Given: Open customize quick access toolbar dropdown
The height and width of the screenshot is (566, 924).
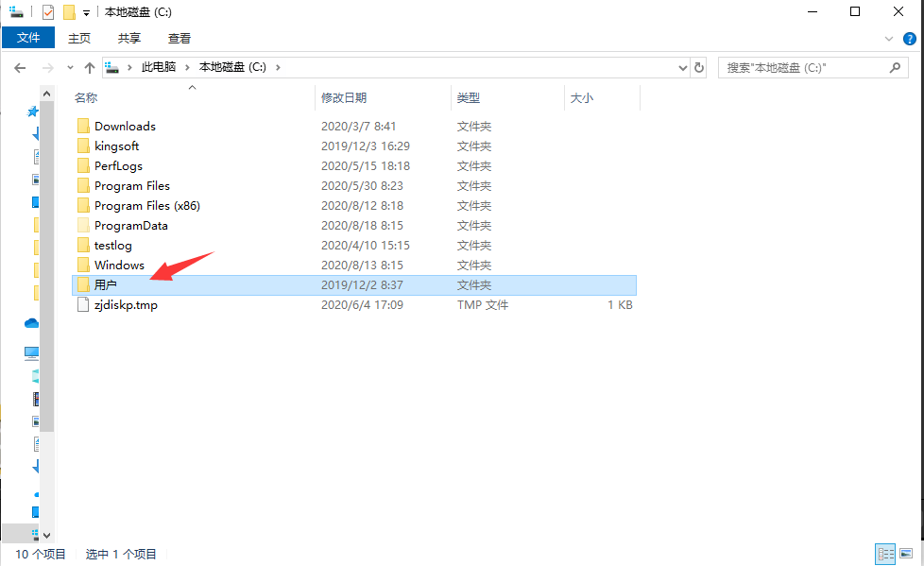Looking at the screenshot, I should pos(86,12).
